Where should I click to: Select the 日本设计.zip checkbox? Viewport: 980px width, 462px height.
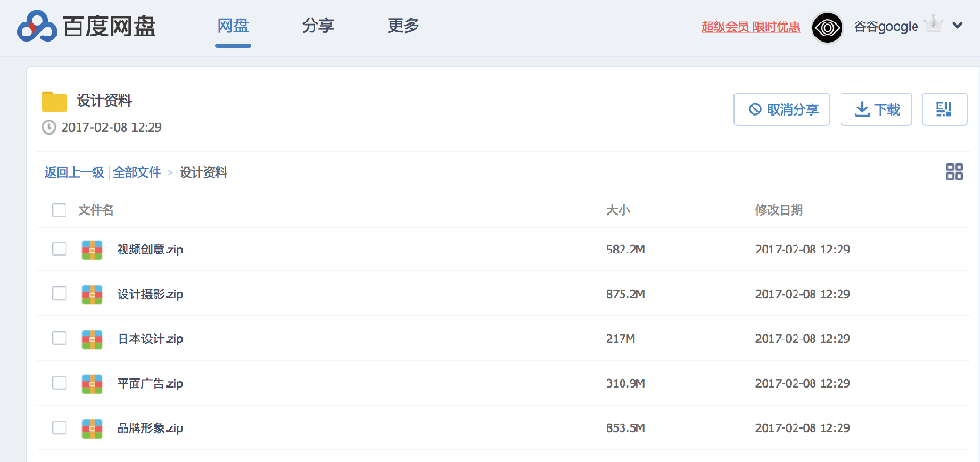point(59,339)
